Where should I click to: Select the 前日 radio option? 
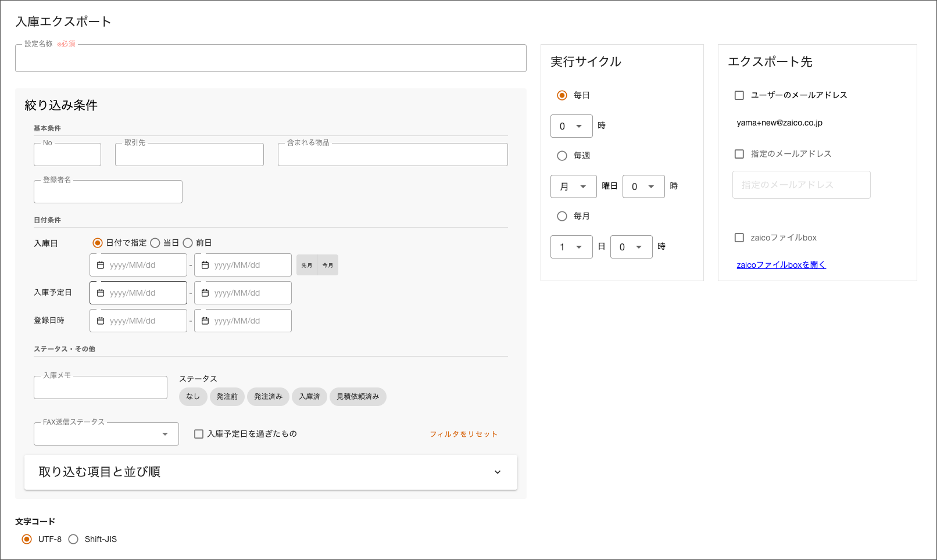188,243
